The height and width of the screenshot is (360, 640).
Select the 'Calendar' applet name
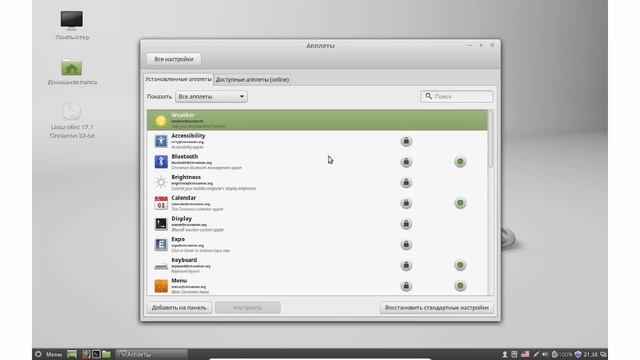click(x=184, y=198)
